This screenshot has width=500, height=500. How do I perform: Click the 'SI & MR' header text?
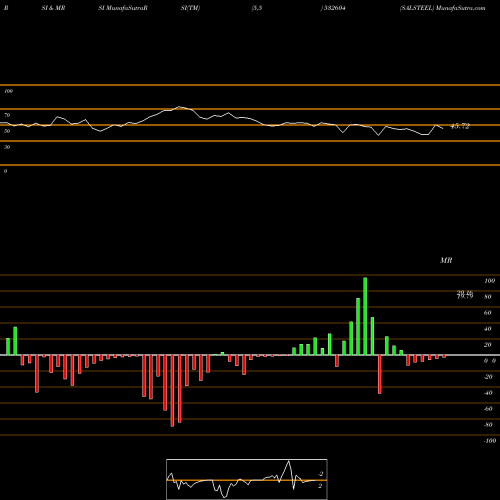pyautogui.click(x=53, y=8)
